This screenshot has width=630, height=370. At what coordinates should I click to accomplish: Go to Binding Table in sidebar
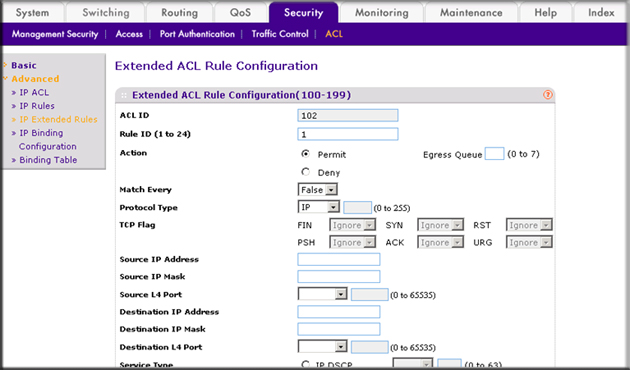pos(48,160)
